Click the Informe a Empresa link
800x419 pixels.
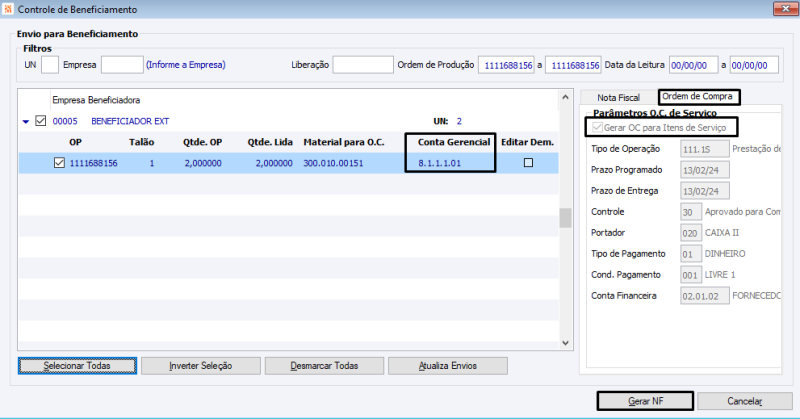(186, 65)
